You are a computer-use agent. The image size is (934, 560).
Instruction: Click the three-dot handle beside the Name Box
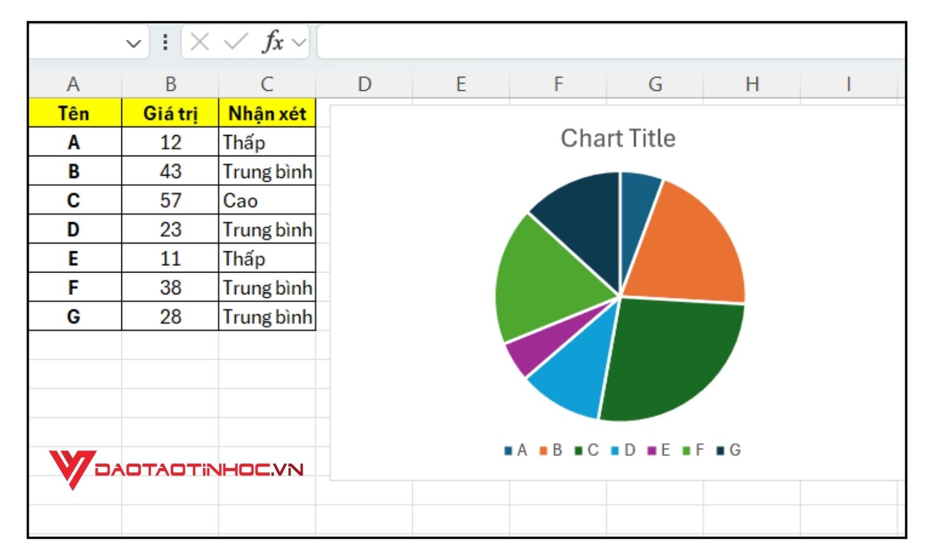pyautogui.click(x=164, y=42)
